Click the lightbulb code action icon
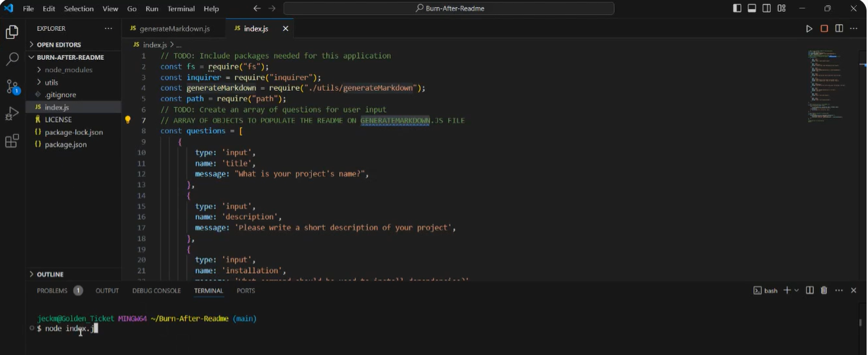 (x=128, y=120)
